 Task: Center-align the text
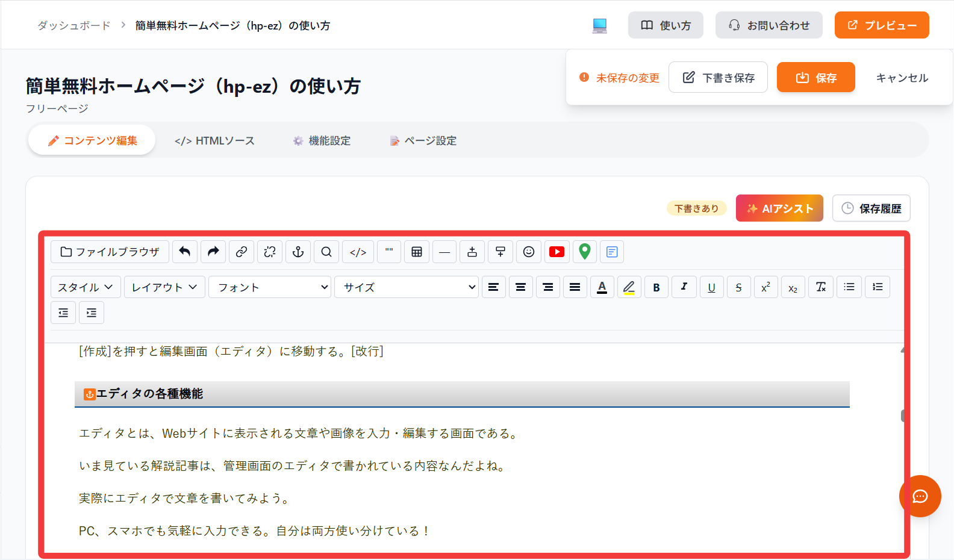coord(520,287)
